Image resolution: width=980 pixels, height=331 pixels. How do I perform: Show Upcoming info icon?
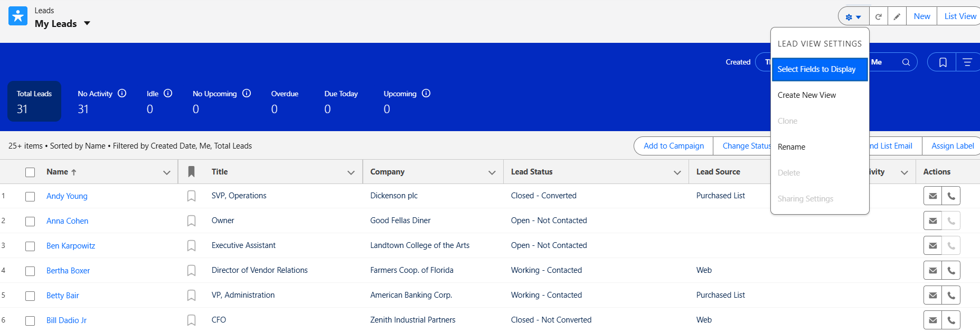(x=426, y=93)
